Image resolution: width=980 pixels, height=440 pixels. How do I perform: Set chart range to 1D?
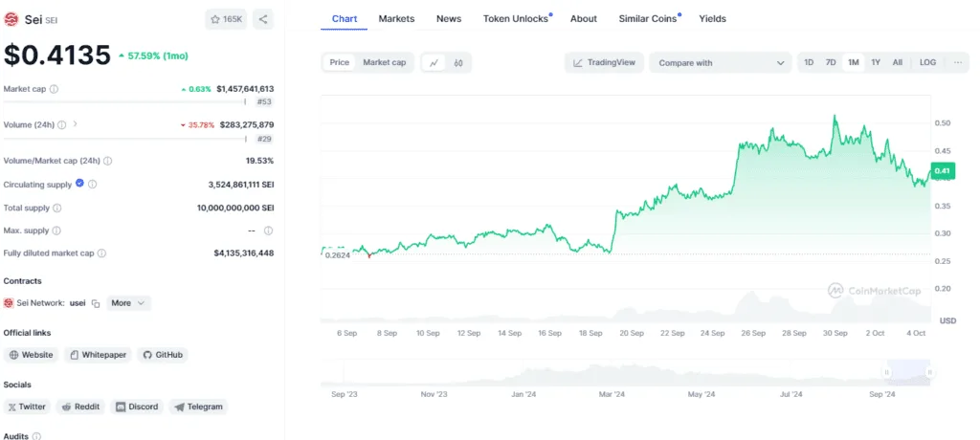pyautogui.click(x=809, y=62)
